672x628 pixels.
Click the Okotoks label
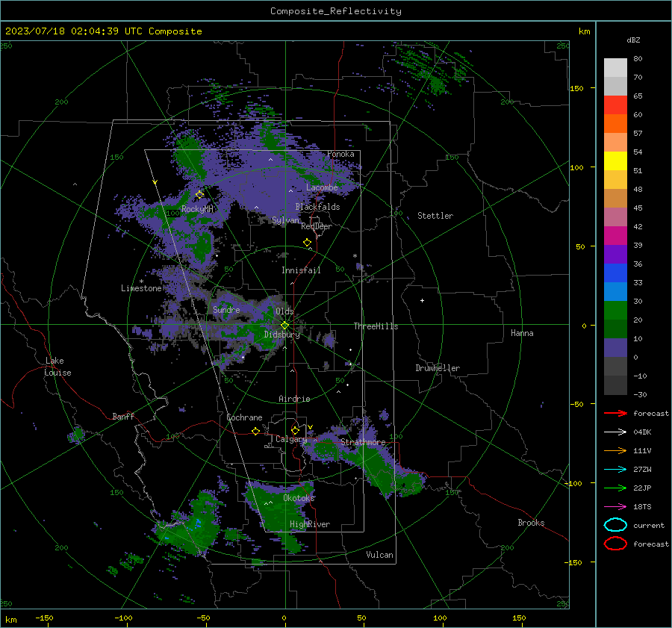299,498
